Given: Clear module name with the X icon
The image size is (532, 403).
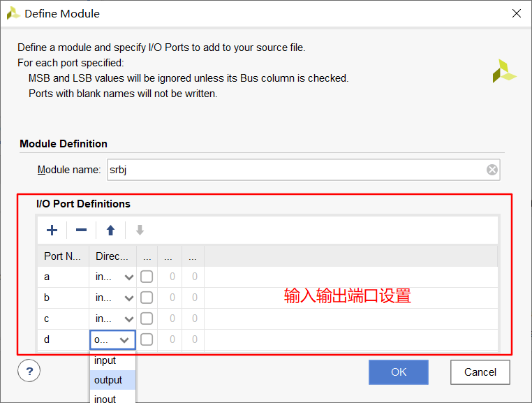Looking at the screenshot, I should pos(492,170).
